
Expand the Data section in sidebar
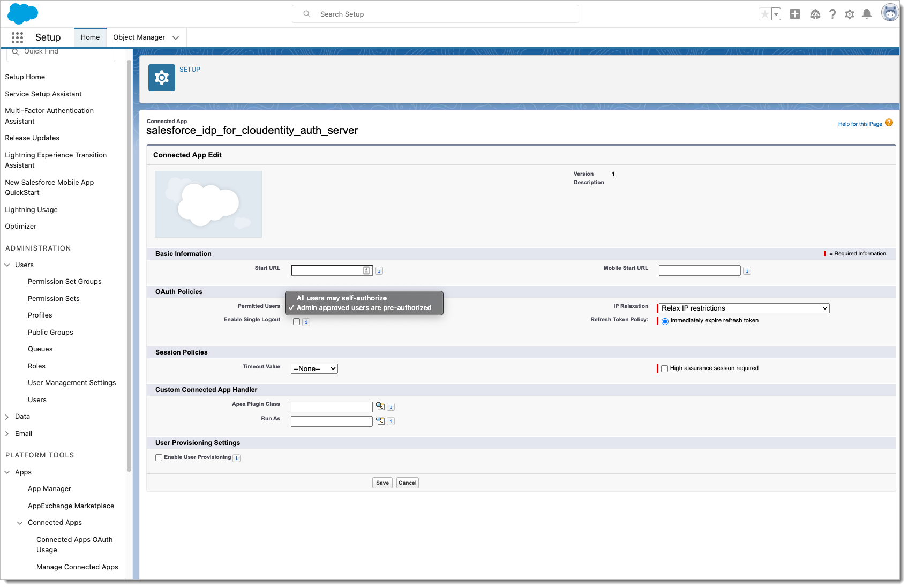click(x=7, y=417)
